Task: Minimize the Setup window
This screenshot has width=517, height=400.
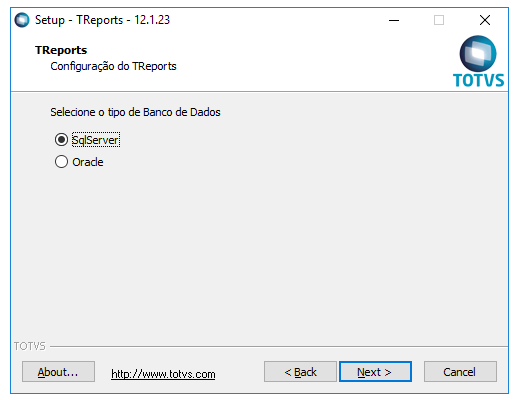Action: (394, 20)
